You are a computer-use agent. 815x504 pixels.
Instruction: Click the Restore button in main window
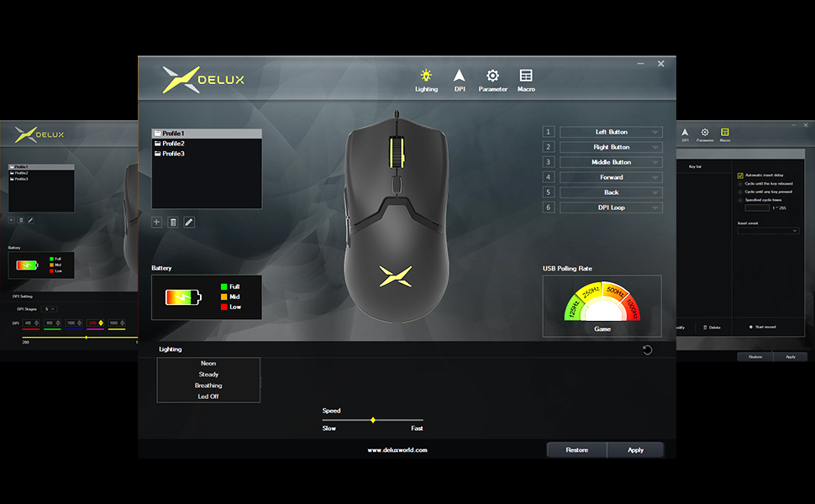tap(577, 450)
